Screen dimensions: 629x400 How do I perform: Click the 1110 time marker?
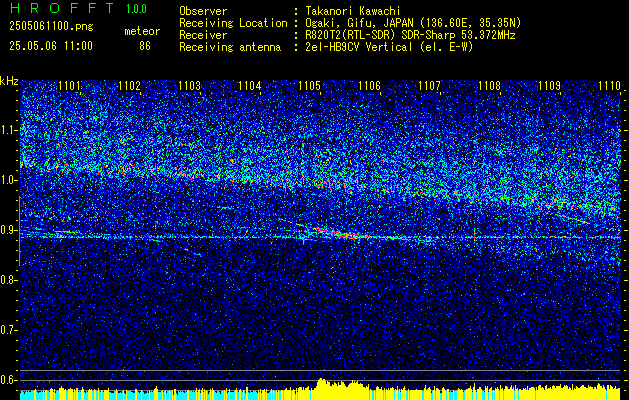pyautogui.click(x=609, y=86)
